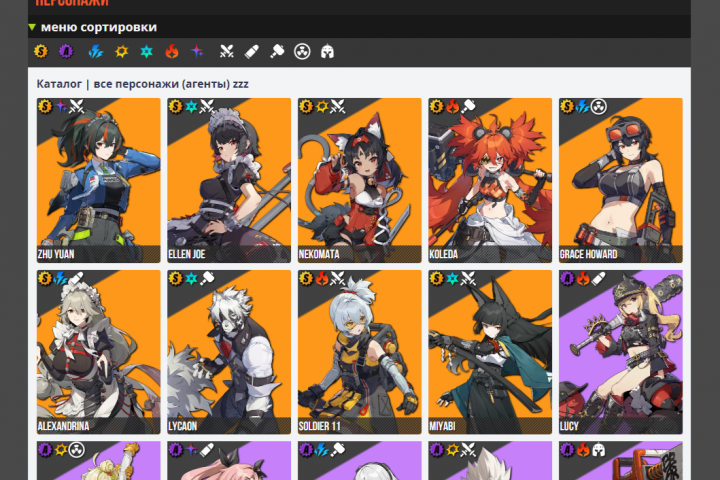Open Koleda character card
The image size is (720, 480).
pos(490,180)
